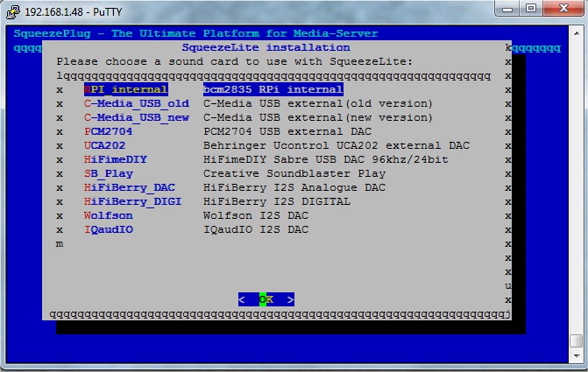Close the PuTTY window

pyautogui.click(x=563, y=8)
